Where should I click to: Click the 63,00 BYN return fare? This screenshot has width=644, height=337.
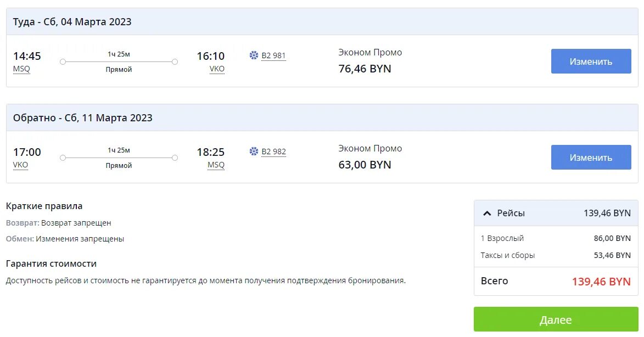point(365,165)
